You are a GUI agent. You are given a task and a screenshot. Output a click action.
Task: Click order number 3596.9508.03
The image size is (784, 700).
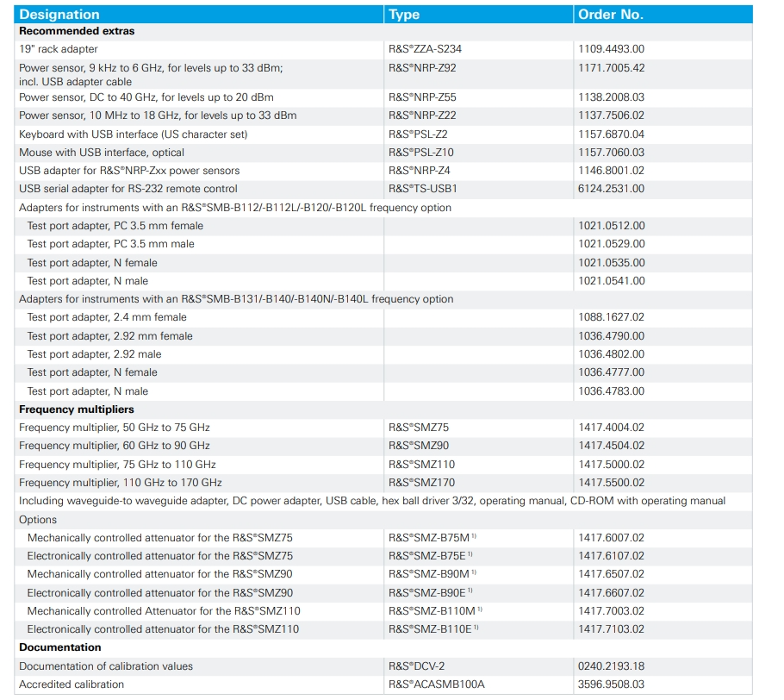coord(612,684)
